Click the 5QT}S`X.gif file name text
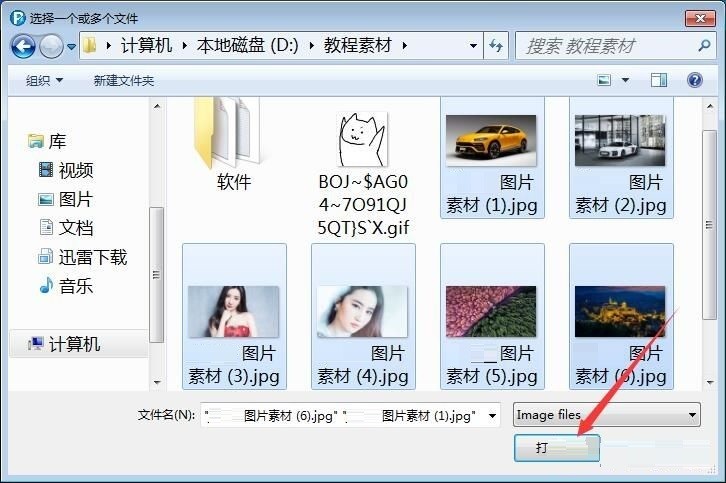Image resolution: width=726 pixels, height=483 pixels. tap(363, 227)
